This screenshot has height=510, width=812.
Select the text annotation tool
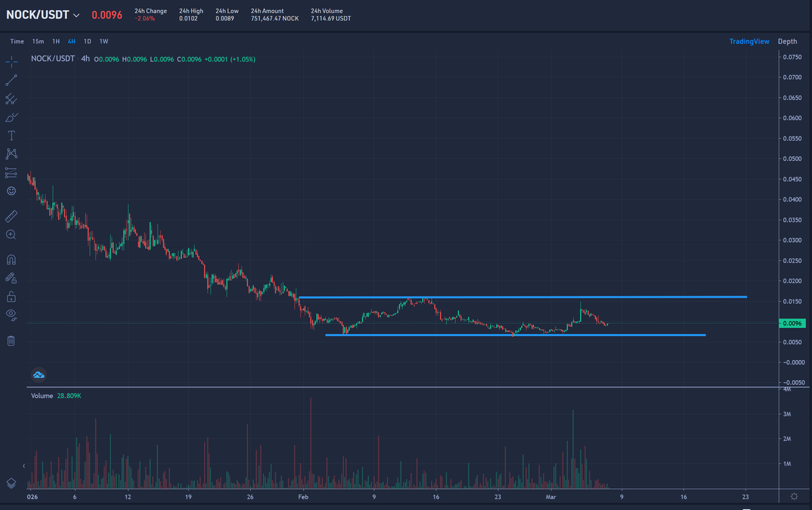[12, 135]
